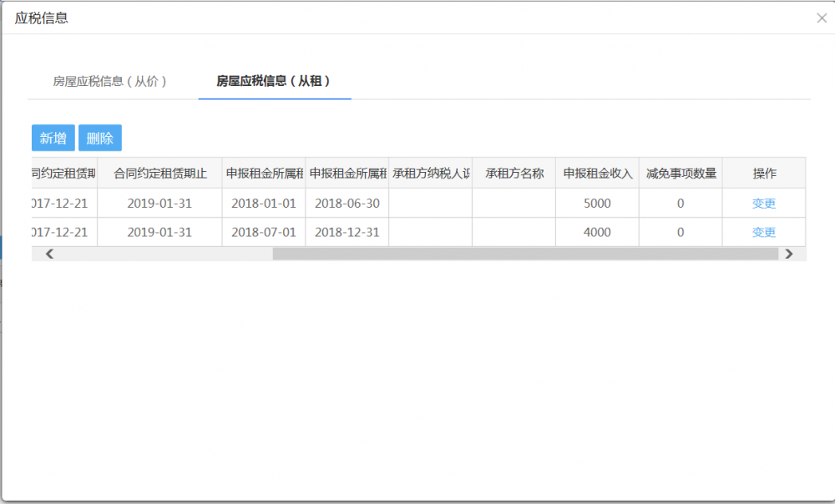The width and height of the screenshot is (835, 504).
Task: Close the 应税信息 dialog
Action: (x=822, y=18)
